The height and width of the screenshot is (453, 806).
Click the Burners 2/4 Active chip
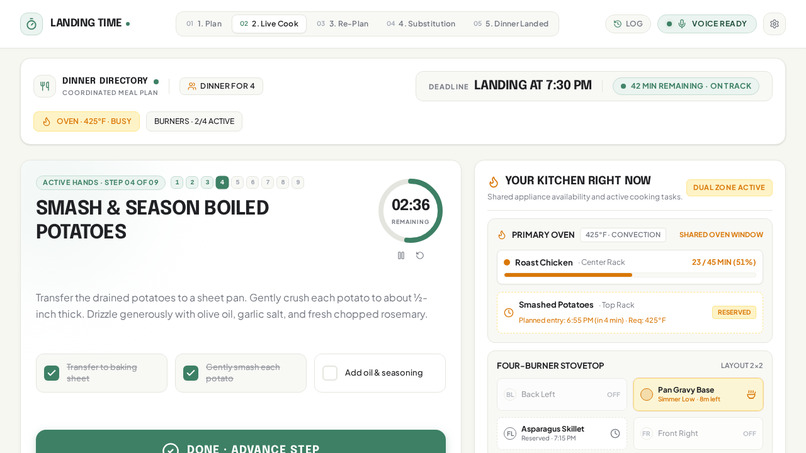194,121
